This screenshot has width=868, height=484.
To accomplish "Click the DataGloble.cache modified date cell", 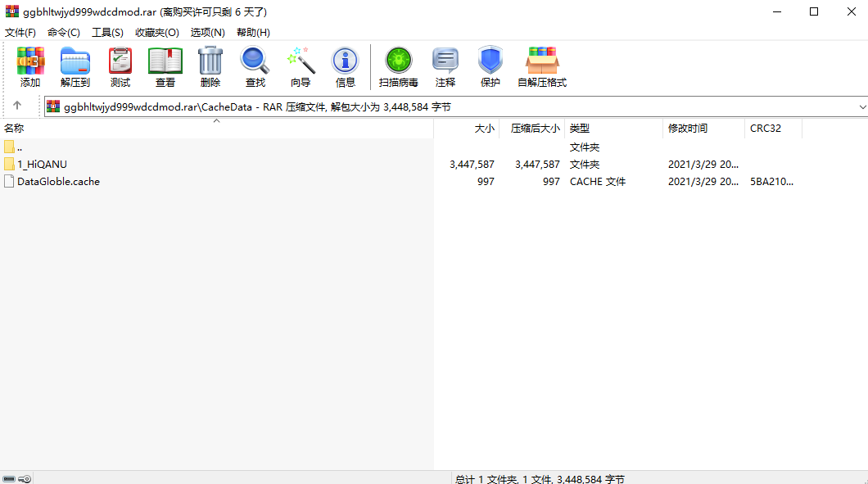I will click(703, 182).
